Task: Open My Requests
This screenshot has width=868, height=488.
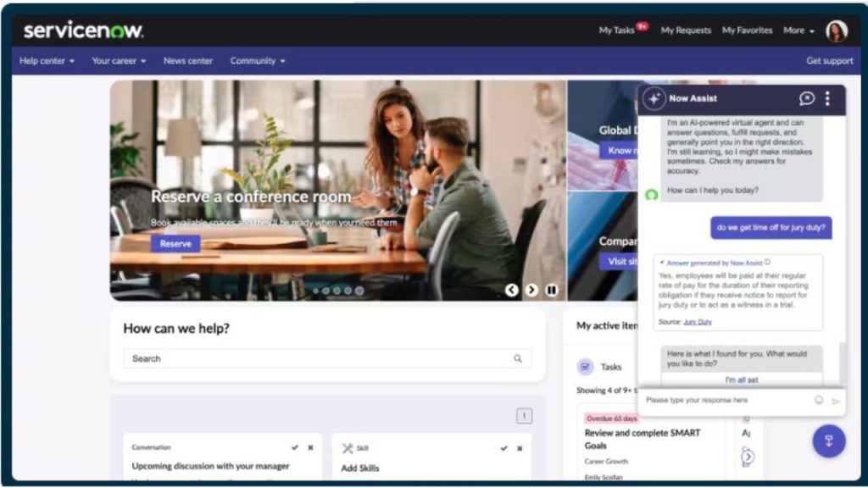Action: point(686,30)
